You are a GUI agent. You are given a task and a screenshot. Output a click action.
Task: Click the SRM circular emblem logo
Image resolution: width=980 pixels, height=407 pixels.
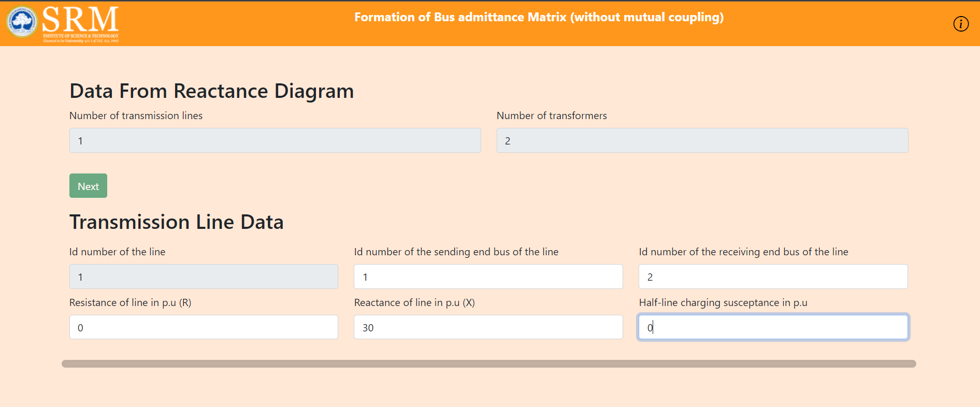pos(21,22)
